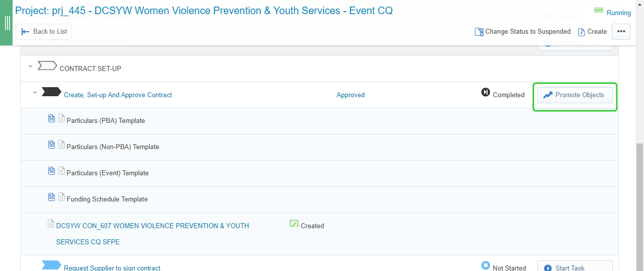Click the Completed status icon
644x271 pixels.
486,92
